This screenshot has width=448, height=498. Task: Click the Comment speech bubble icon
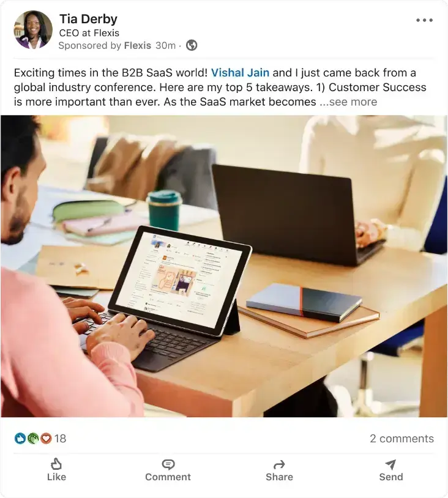168,464
